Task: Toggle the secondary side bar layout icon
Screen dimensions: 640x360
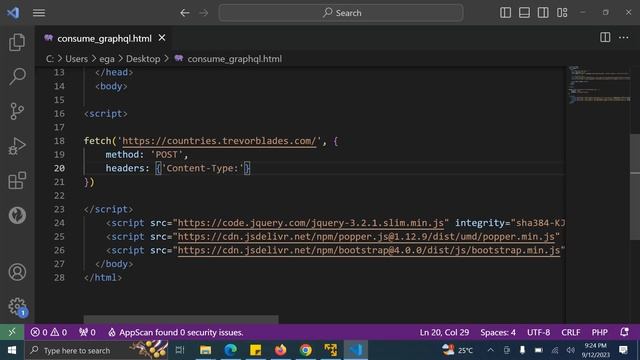Action: pos(543,13)
